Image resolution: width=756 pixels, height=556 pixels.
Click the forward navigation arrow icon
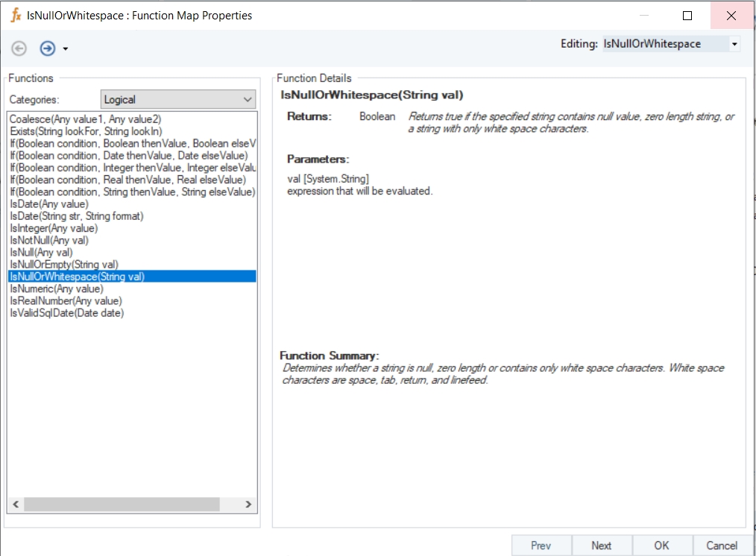48,48
